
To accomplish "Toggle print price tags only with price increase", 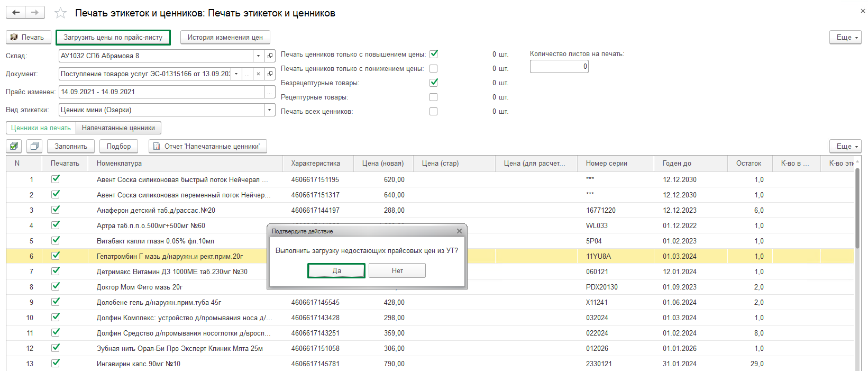I will (x=434, y=54).
